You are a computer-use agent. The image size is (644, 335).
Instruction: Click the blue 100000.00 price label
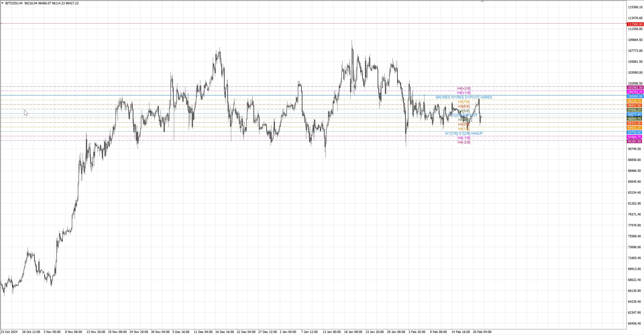tap(635, 96)
